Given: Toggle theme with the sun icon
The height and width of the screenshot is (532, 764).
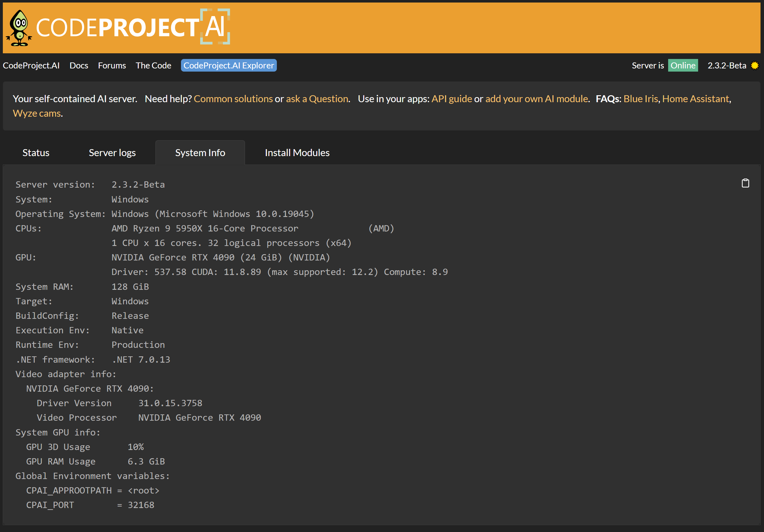Looking at the screenshot, I should point(755,66).
